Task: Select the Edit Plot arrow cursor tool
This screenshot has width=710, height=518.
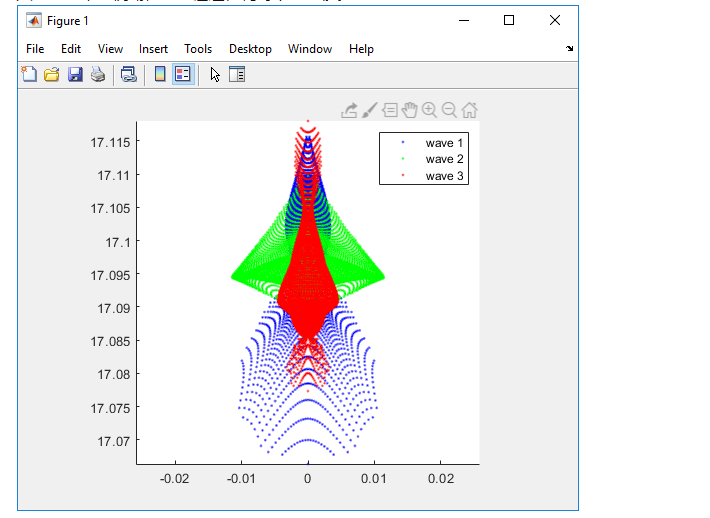Action: [215, 74]
